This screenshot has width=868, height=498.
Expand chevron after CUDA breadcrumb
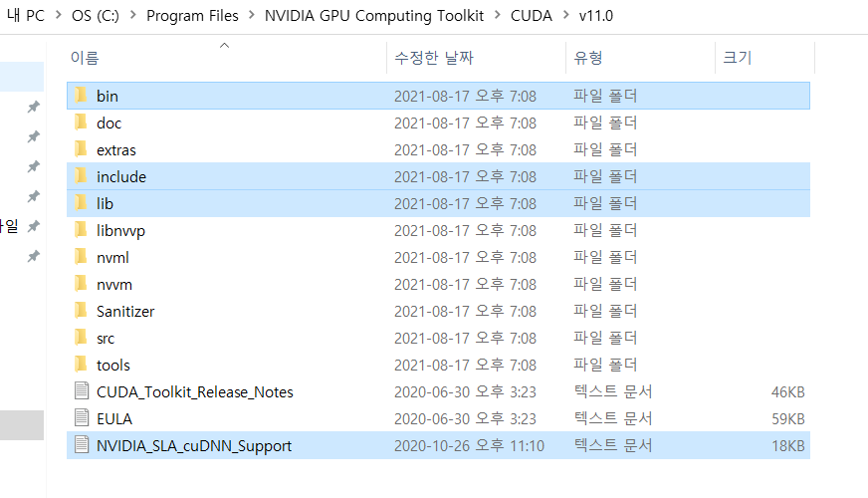[x=565, y=15]
